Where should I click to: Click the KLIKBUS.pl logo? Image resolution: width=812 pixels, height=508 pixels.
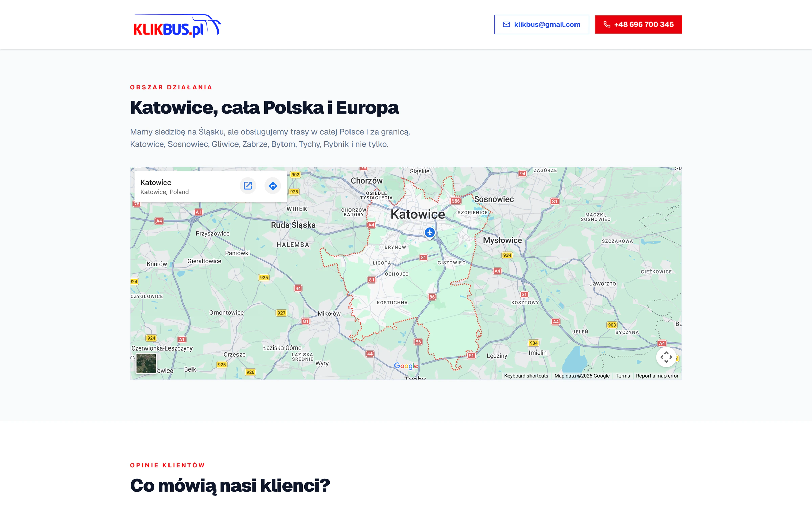[177, 25]
